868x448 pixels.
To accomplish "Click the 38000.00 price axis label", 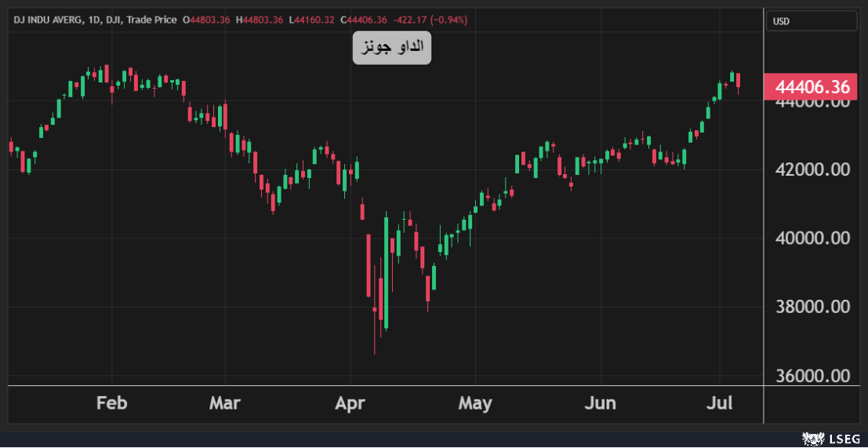I will (812, 307).
